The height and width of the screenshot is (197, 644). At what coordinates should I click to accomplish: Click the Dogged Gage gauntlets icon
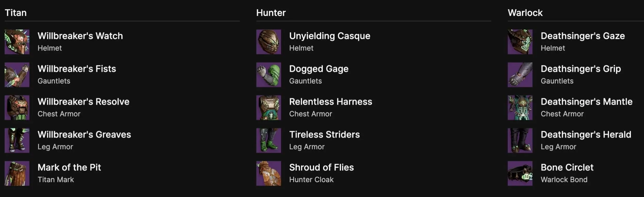[268, 75]
